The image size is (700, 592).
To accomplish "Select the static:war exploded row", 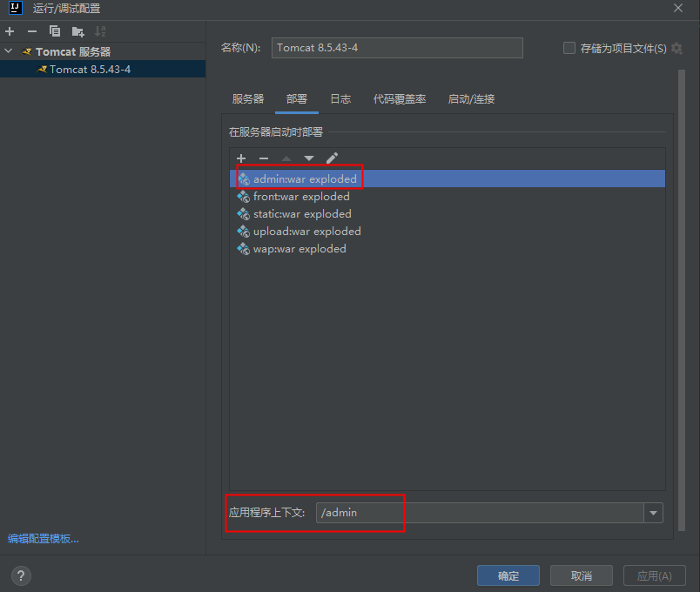I will coord(448,214).
